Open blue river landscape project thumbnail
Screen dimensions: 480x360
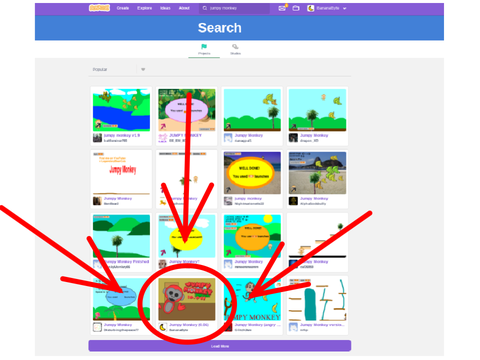[121, 110]
